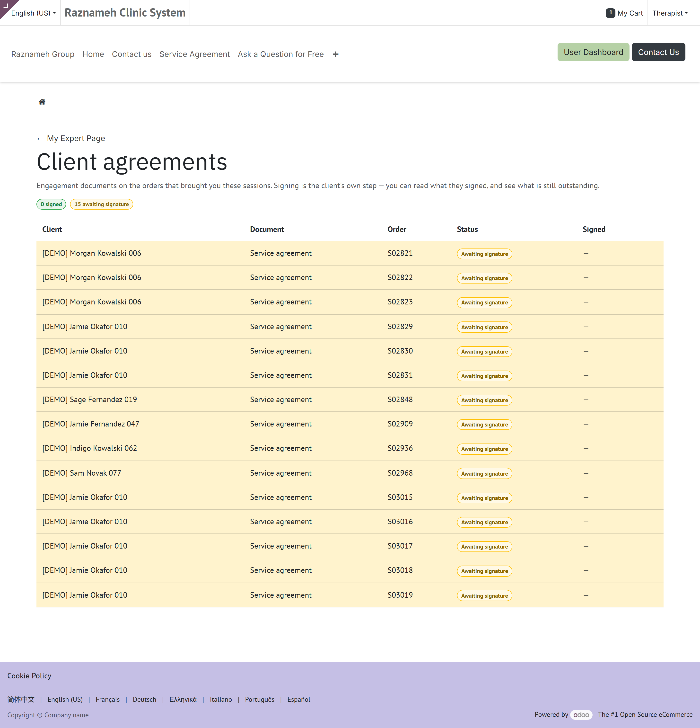Click The #1 Open Source eCommerce link
Screen dimensions: 700x728
pos(645,715)
